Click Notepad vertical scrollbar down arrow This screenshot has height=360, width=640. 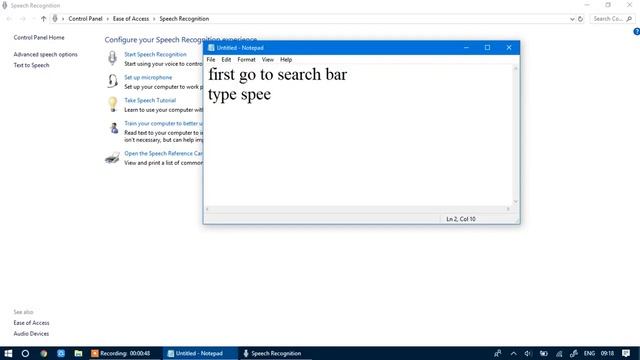[516, 202]
